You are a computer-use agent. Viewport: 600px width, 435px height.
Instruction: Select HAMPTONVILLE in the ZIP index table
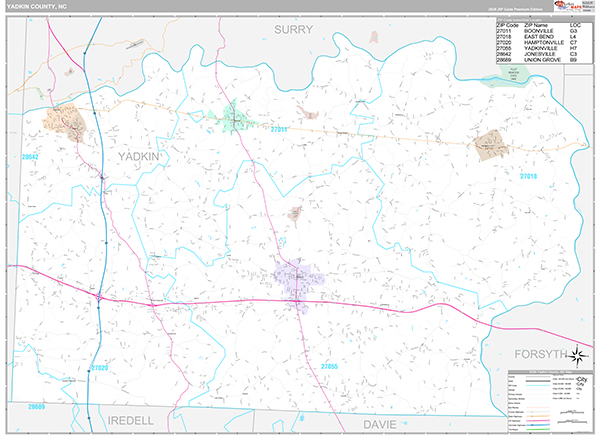click(x=544, y=42)
